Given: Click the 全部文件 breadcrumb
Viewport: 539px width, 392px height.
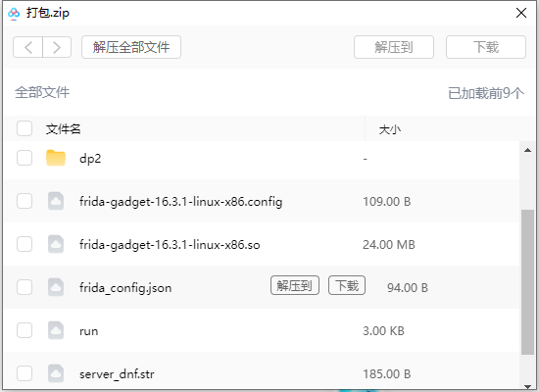Looking at the screenshot, I should 42,92.
